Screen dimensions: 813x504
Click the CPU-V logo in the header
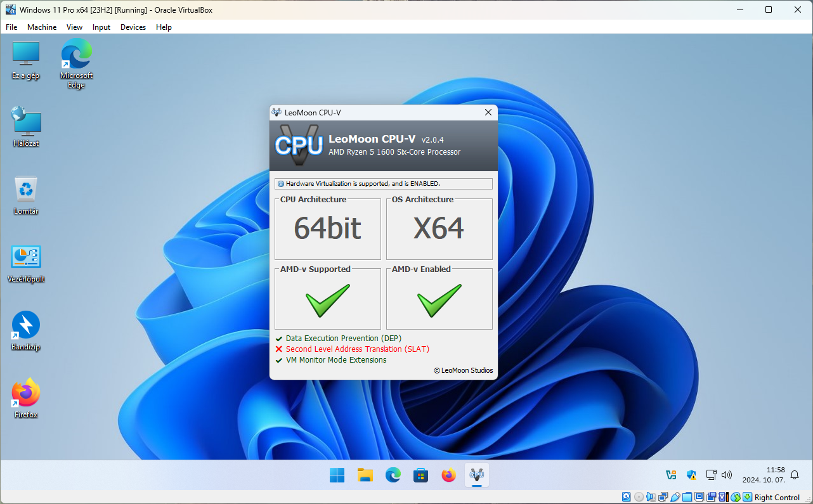(x=298, y=145)
